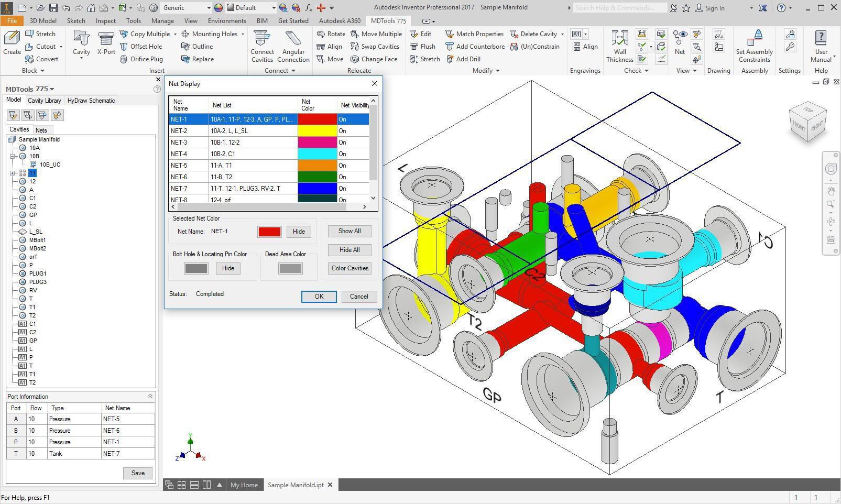Click the Create block icon
The height and width of the screenshot is (504, 841).
12,39
